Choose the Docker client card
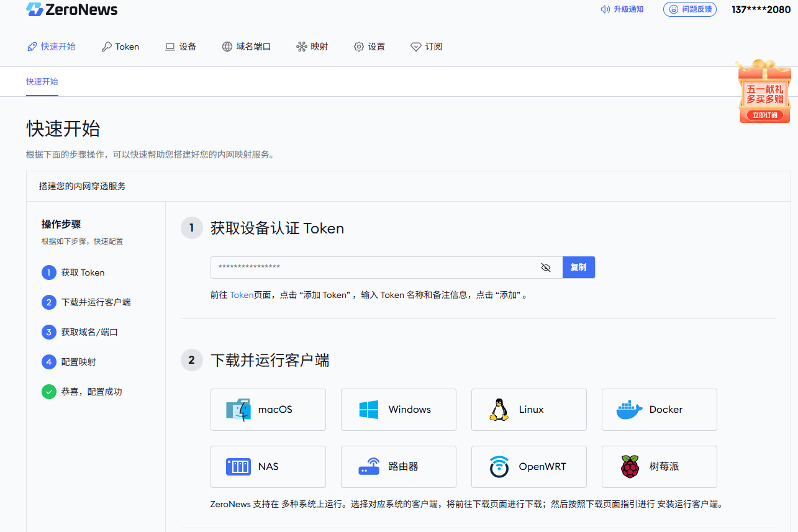This screenshot has width=798, height=532. tap(660, 410)
